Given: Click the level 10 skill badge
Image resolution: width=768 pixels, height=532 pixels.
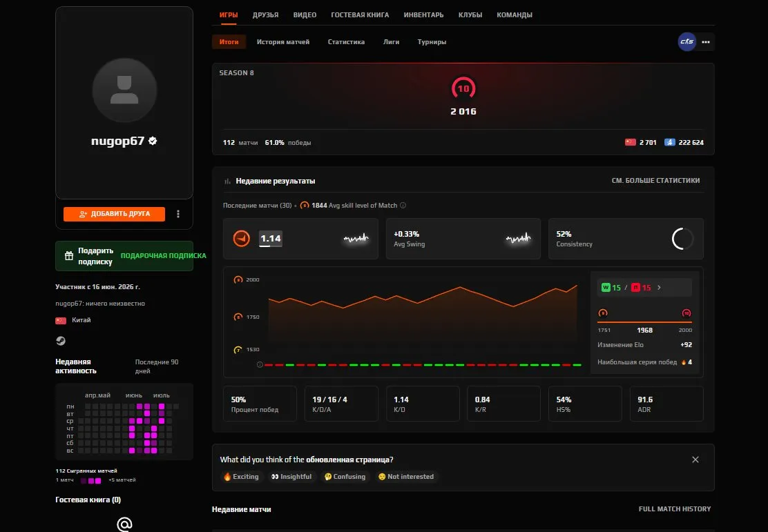Looking at the screenshot, I should [463, 88].
